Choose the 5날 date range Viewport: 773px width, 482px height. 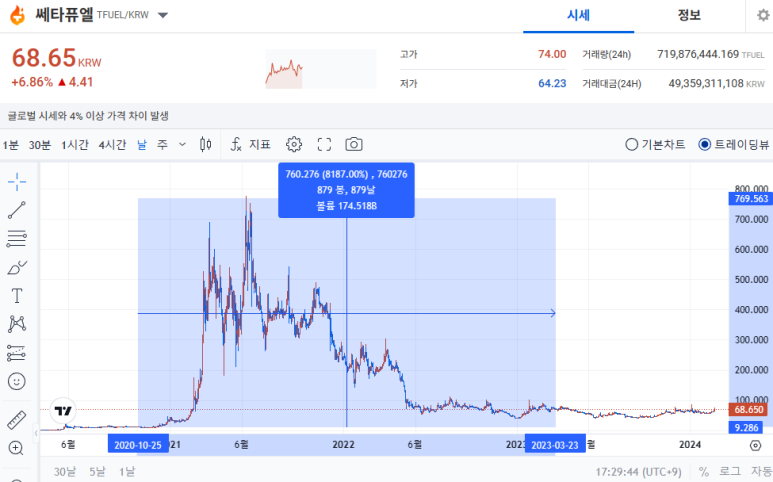tap(98, 472)
